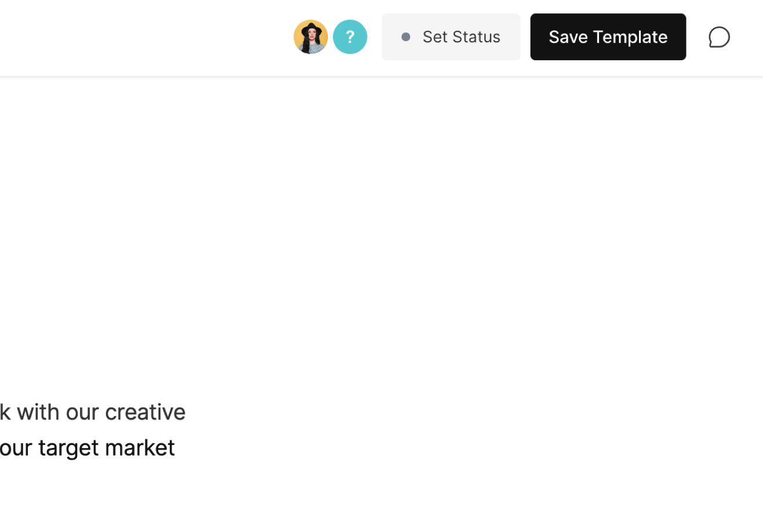Open the comments speech bubble icon
763x532 pixels.
point(719,37)
